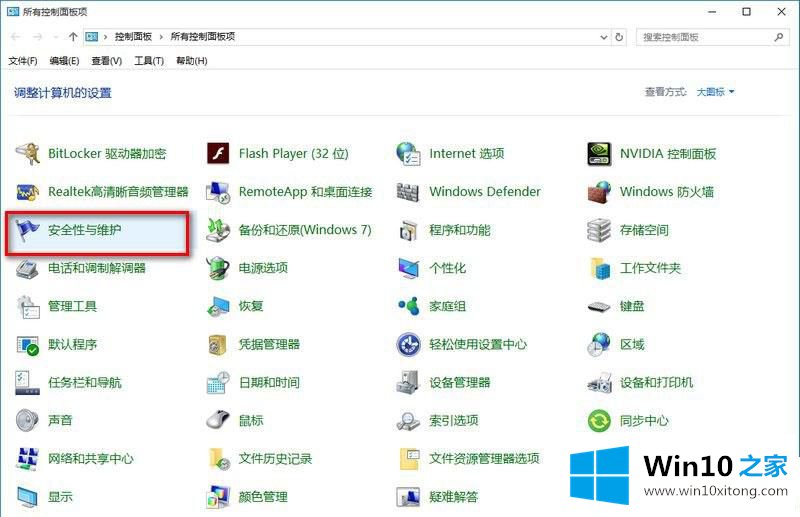This screenshot has width=800, height=517.
Task: Open 家庭组 icon
Action: 408,306
